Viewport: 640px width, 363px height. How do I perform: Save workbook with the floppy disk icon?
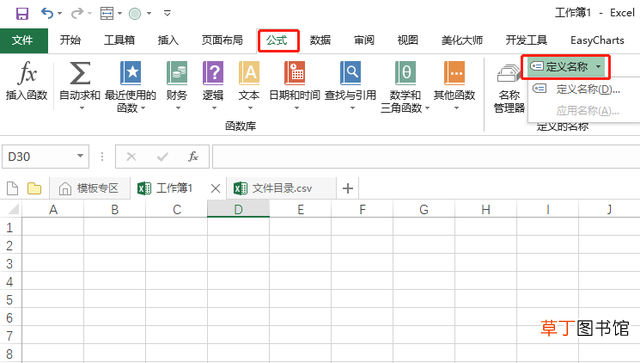pos(22,13)
